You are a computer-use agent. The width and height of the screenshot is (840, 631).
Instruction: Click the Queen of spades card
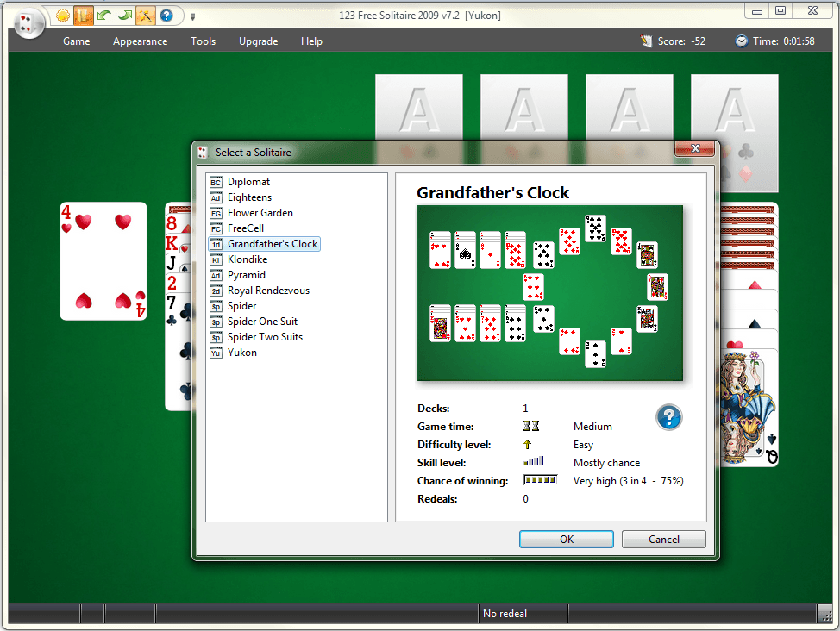[749, 407]
